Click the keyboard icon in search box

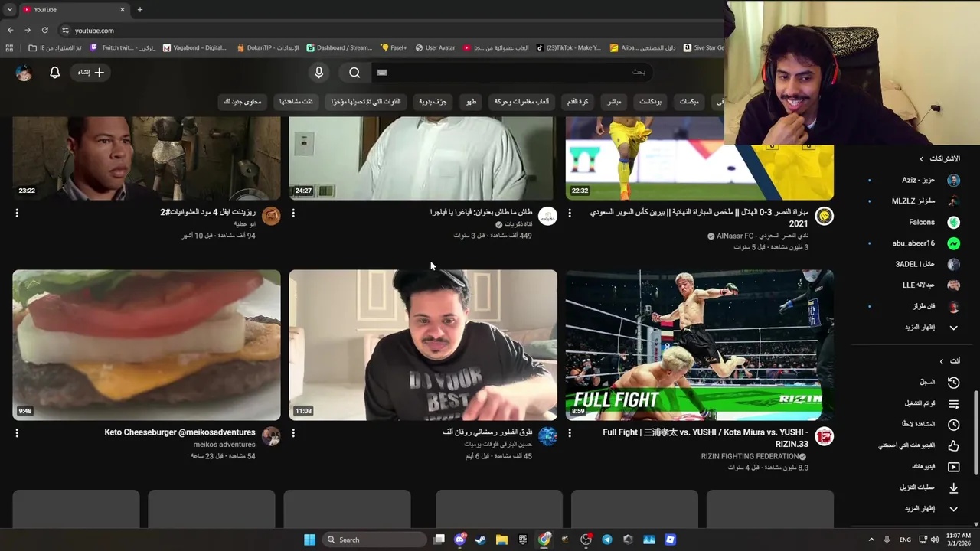[382, 73]
